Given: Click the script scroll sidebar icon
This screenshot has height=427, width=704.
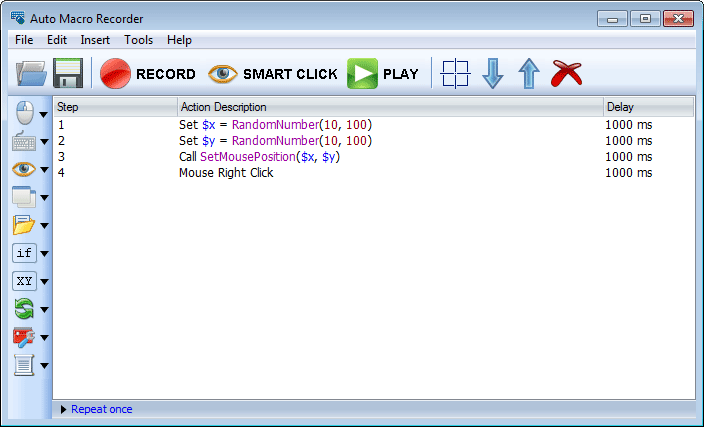Looking at the screenshot, I should pos(24,365).
